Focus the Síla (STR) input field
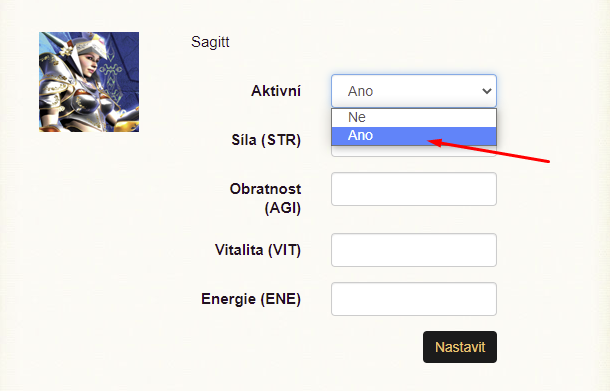 click(414, 151)
